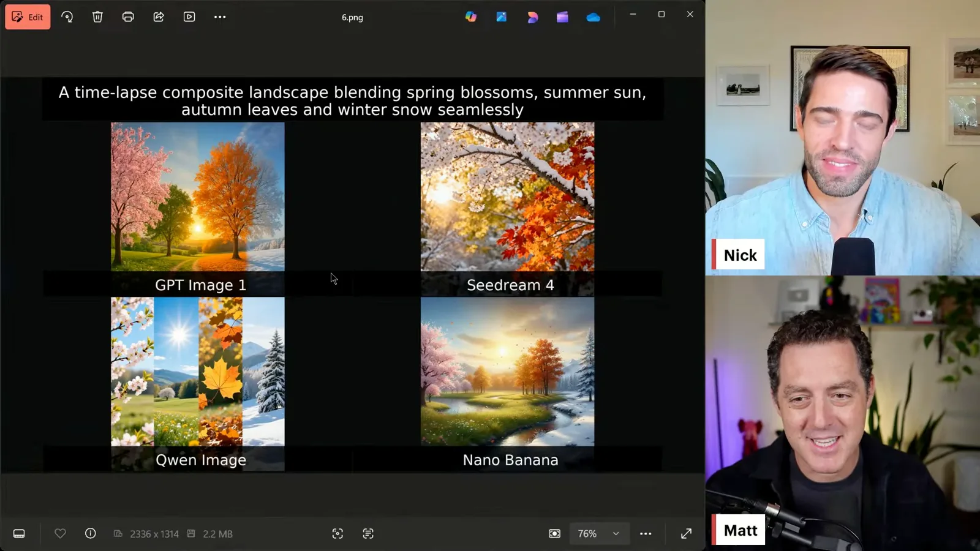The width and height of the screenshot is (980, 551).
Task: Click the 'Qwen Image' caption
Action: pos(201,460)
